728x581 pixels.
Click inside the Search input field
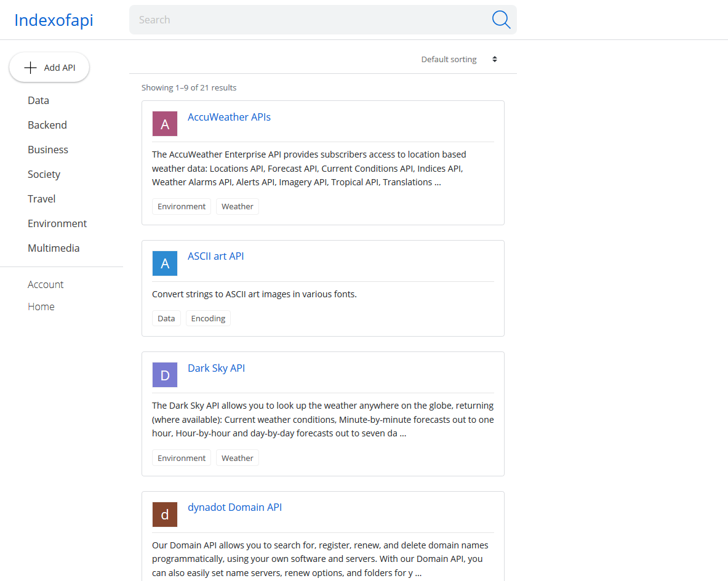point(308,19)
